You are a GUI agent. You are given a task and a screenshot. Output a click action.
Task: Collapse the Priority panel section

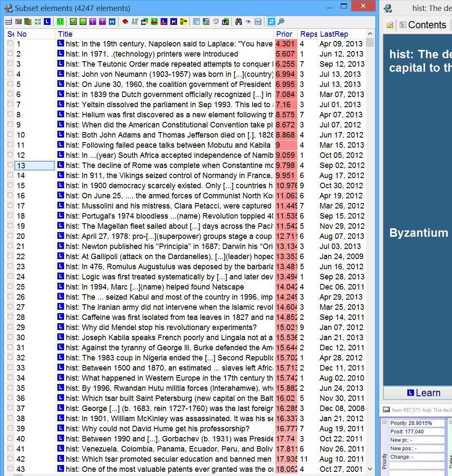(x=384, y=422)
